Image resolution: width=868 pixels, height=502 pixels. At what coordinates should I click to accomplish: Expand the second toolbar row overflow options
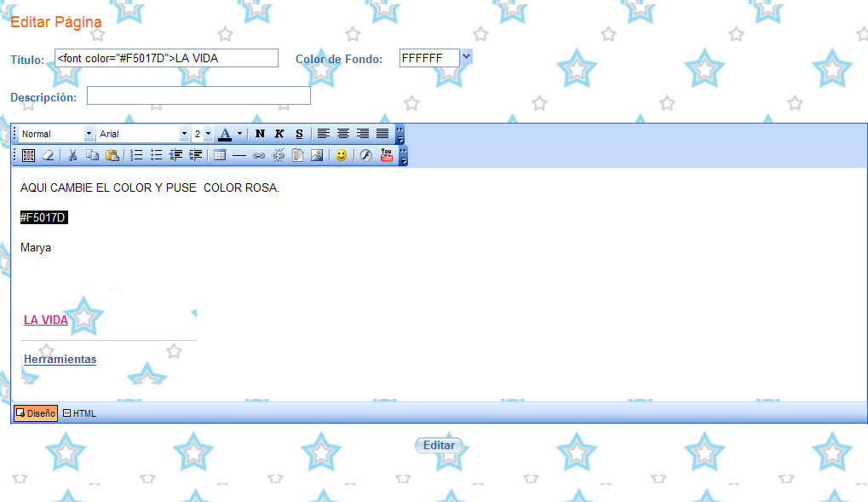(x=404, y=156)
